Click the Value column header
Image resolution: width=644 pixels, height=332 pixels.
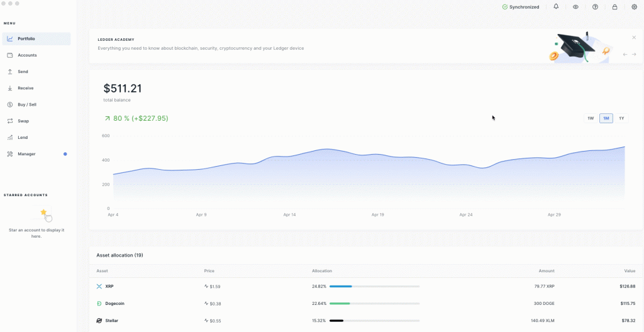coord(630,271)
